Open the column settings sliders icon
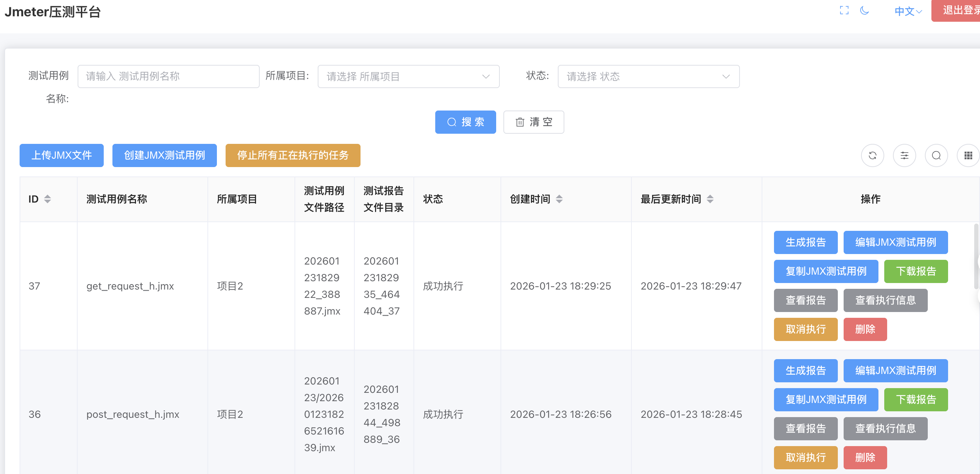The height and width of the screenshot is (474, 980). 904,155
